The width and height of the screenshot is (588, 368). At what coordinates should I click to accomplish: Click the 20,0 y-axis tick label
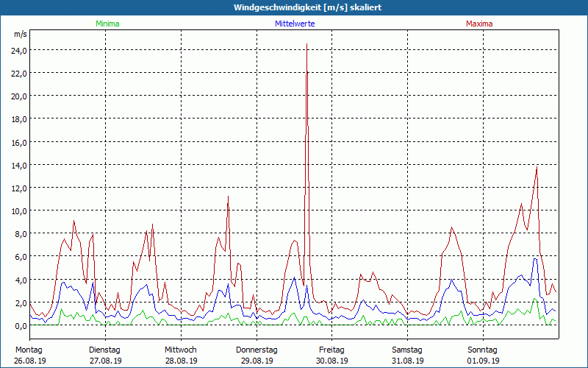18,96
